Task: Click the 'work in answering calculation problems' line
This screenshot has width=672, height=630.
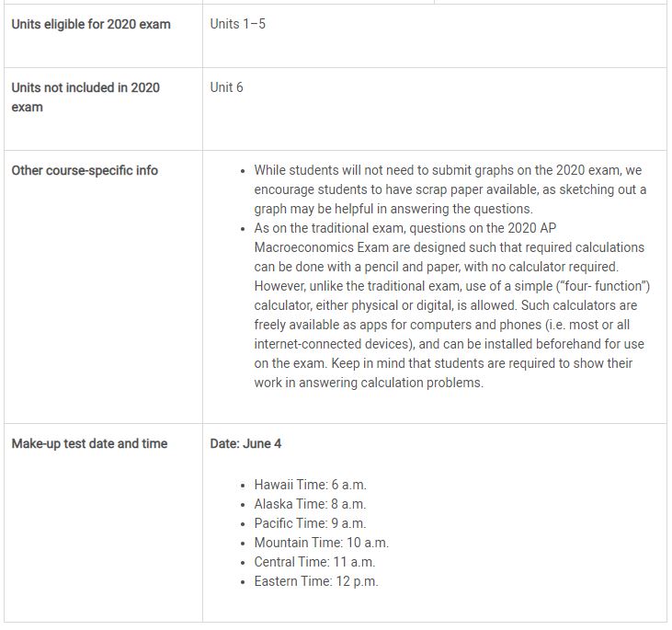Action: (369, 383)
